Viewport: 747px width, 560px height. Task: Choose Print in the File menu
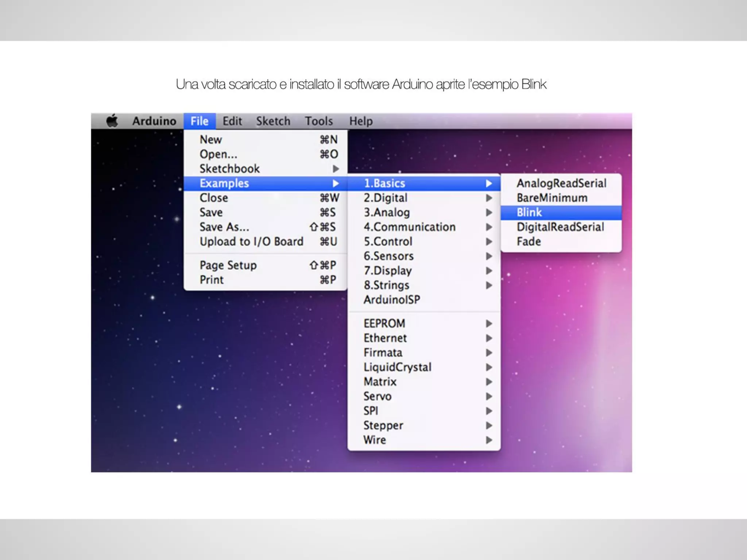point(266,280)
